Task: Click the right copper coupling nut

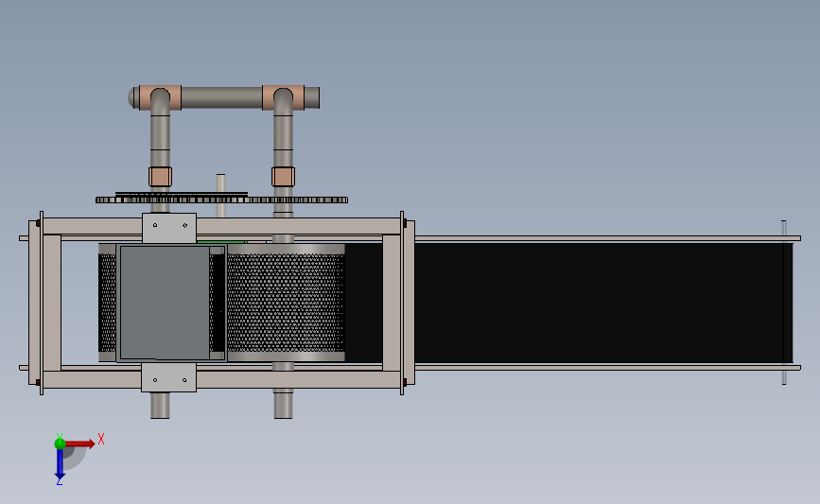Action: (283, 177)
